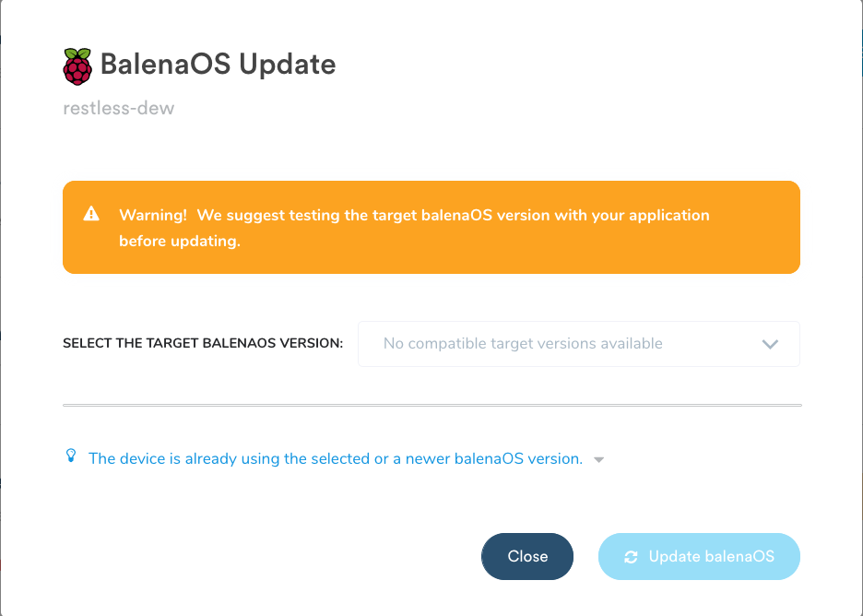Click the blue device version info link
863x616 pixels.
(x=338, y=458)
